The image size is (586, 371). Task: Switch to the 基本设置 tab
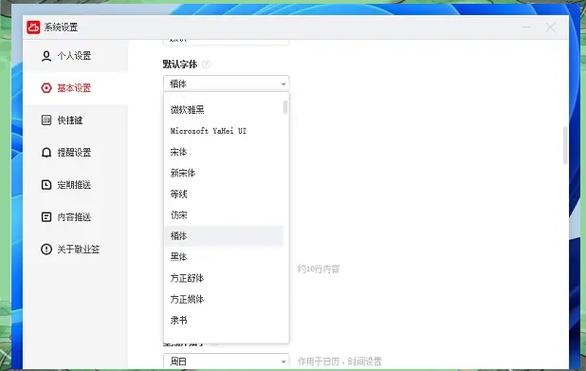tap(75, 88)
